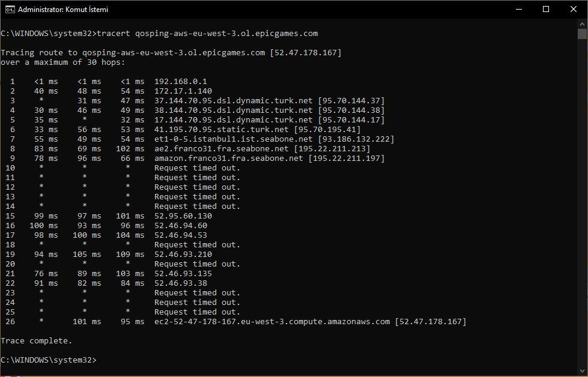Minimize the Komut İstemi window

click(x=519, y=10)
